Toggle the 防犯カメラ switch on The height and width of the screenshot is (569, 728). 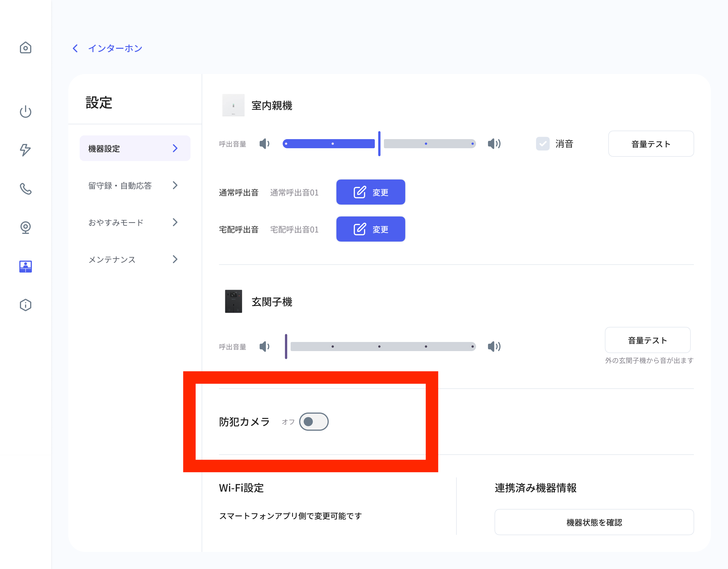(x=314, y=422)
